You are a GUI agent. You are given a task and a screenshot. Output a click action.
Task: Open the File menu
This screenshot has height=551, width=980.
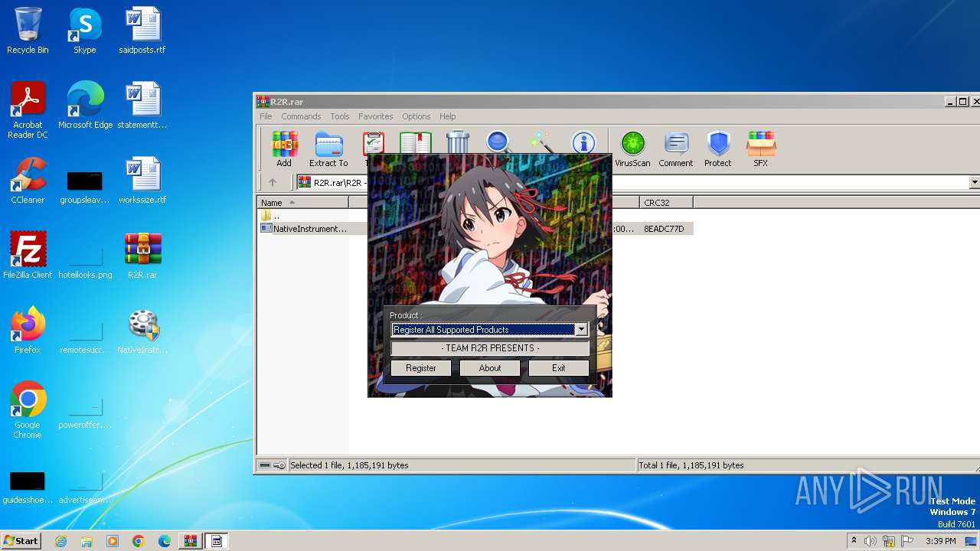(266, 116)
